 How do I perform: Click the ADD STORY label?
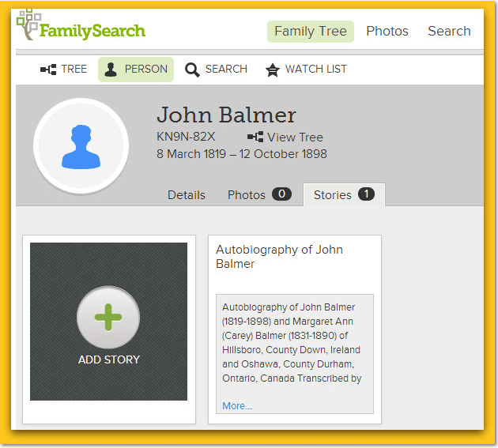click(x=109, y=360)
